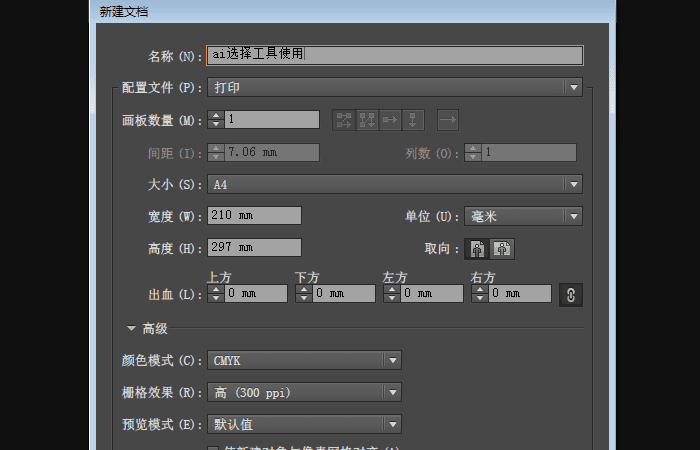Select grid by column artboard layout icon
This screenshot has width=700, height=450.
tap(367, 120)
